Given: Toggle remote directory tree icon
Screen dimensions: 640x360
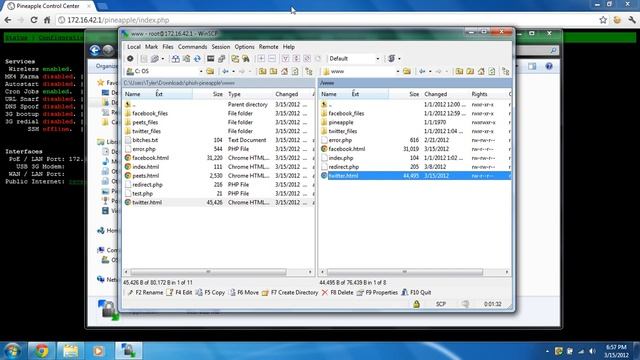Looking at the screenshot, I should [506, 71].
